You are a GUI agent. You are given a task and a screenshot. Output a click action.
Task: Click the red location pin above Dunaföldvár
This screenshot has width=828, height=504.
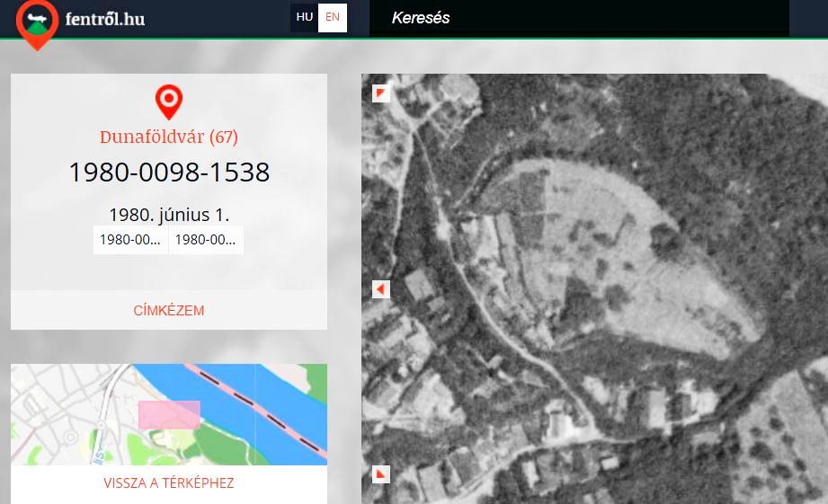coord(169,102)
